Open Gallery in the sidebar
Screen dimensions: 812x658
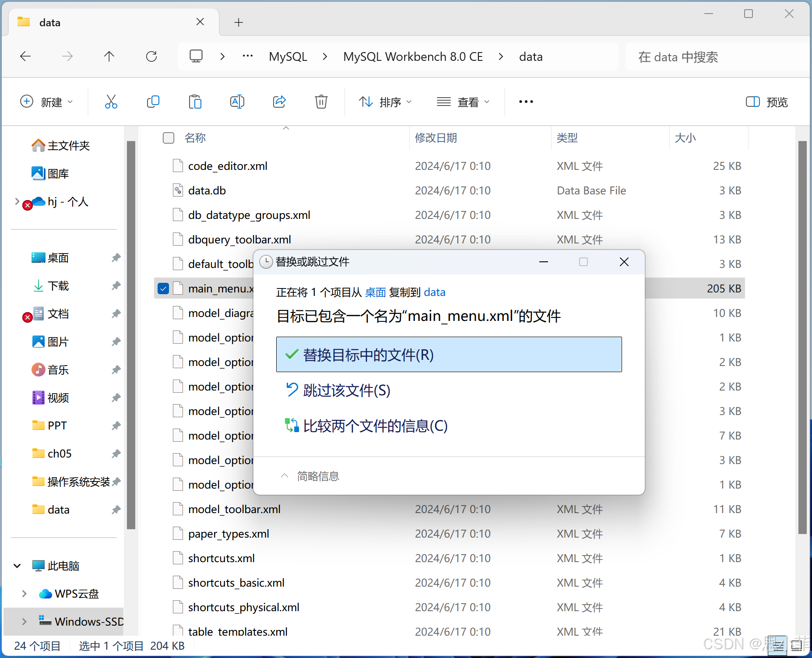point(50,174)
